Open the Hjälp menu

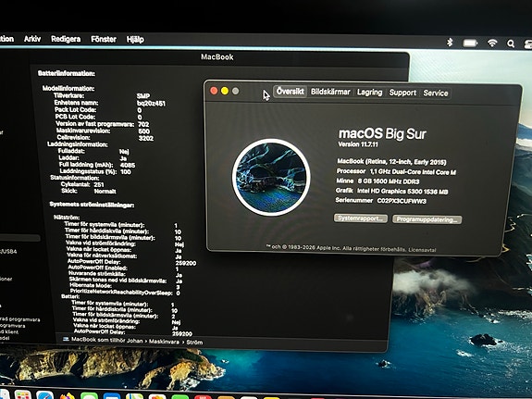tap(135, 40)
